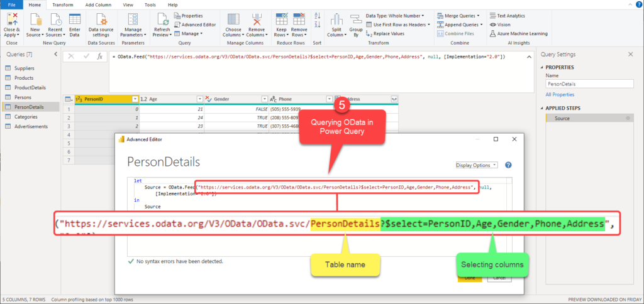Click Close & Apply icon

pyautogui.click(x=11, y=19)
